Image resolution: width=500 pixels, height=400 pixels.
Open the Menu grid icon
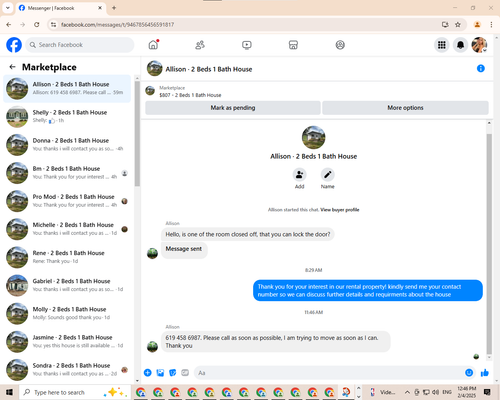pos(442,45)
